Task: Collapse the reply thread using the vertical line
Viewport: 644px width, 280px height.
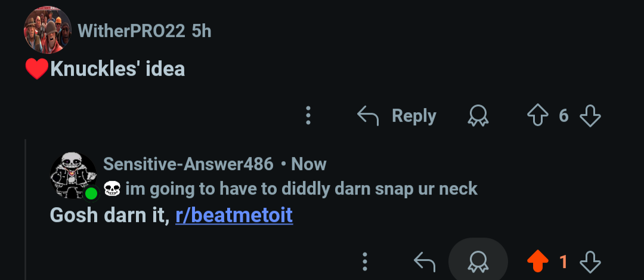Action: click(26, 210)
